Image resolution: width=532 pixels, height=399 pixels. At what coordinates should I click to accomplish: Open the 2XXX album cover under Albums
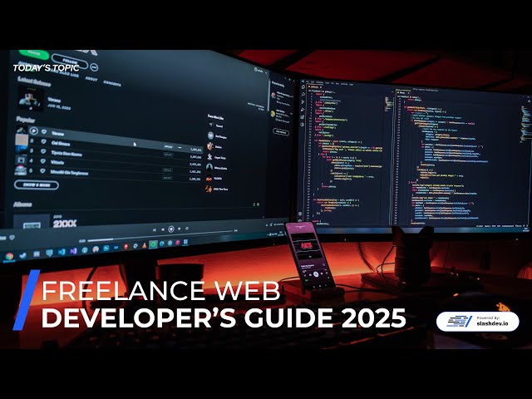pyautogui.click(x=32, y=222)
